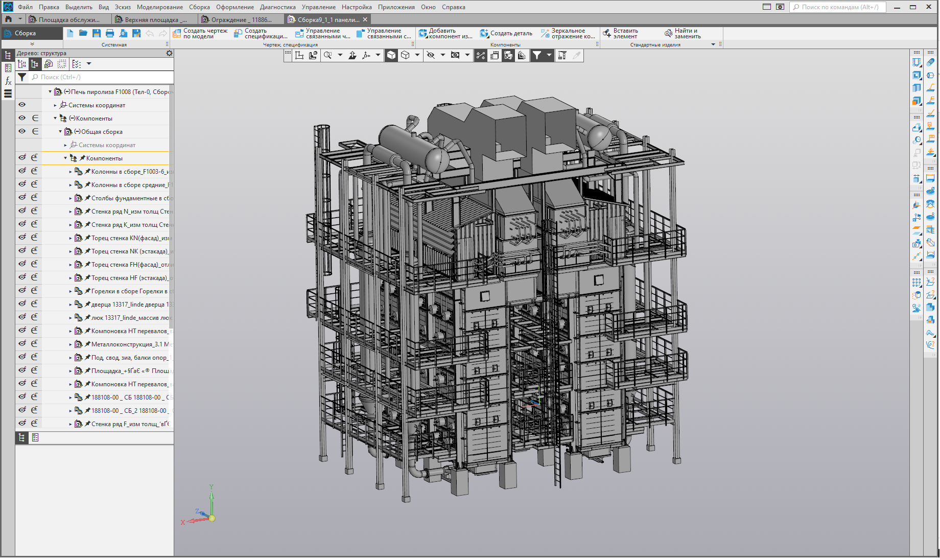Click the Print icon in system toolbar

point(110,33)
